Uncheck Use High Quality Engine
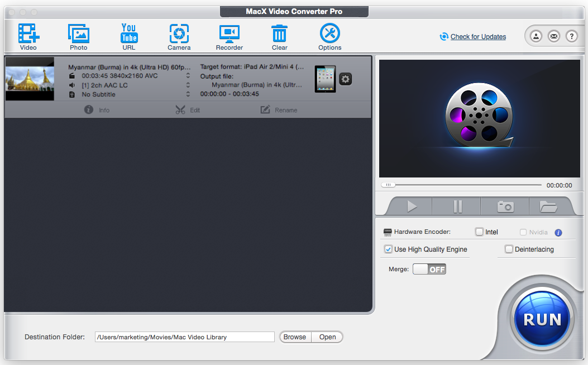Viewport: 588px width, 365px height. coord(389,249)
